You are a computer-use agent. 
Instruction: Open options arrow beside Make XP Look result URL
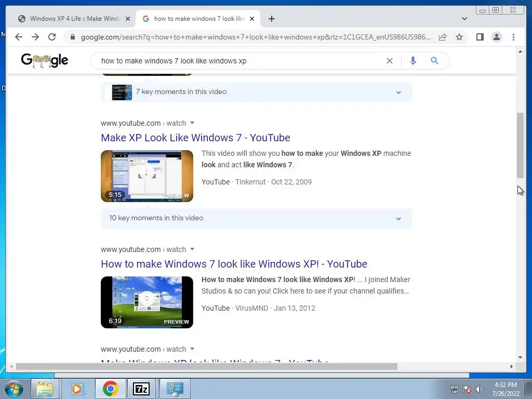point(192,123)
